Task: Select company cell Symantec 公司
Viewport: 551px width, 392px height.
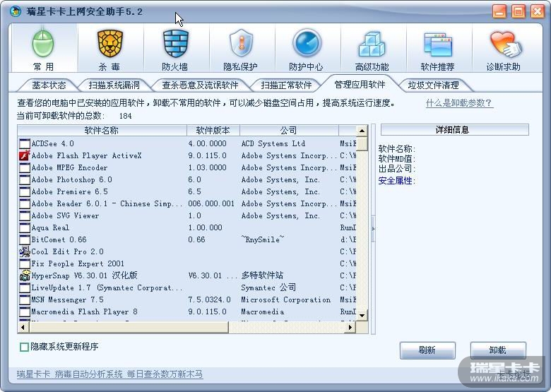Action: click(268, 287)
